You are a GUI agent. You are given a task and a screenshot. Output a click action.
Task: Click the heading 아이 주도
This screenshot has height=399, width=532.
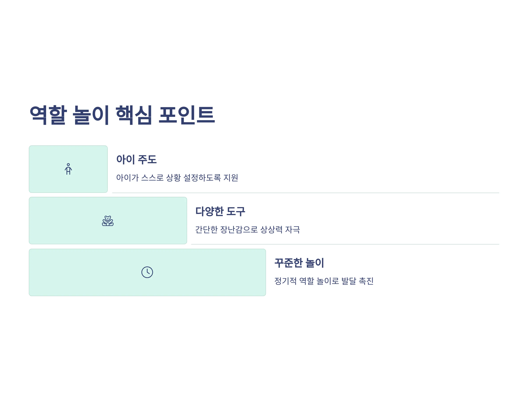point(136,159)
